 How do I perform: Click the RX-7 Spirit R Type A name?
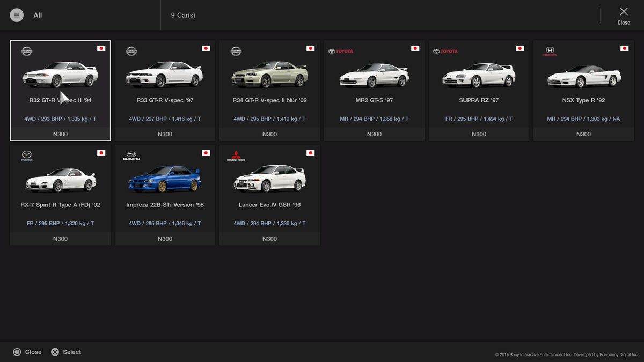pos(60,205)
